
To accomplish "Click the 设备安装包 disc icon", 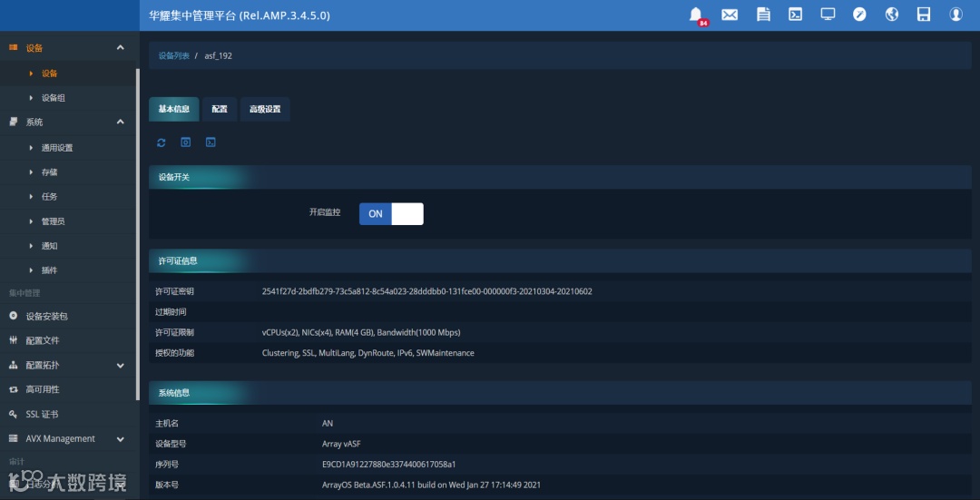I will 13,317.
